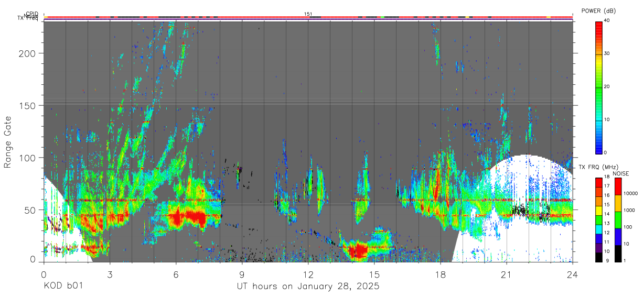Click the 30 tick on the power scale
644x297 pixels.
click(x=607, y=54)
